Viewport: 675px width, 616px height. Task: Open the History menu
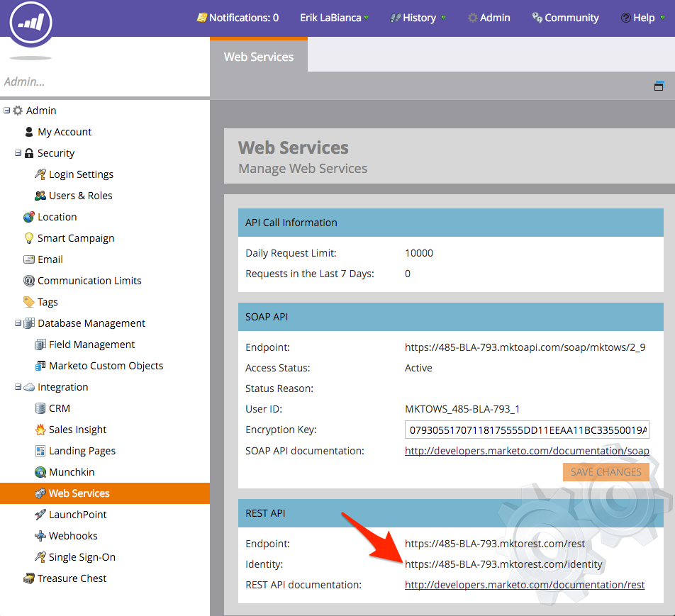[418, 18]
